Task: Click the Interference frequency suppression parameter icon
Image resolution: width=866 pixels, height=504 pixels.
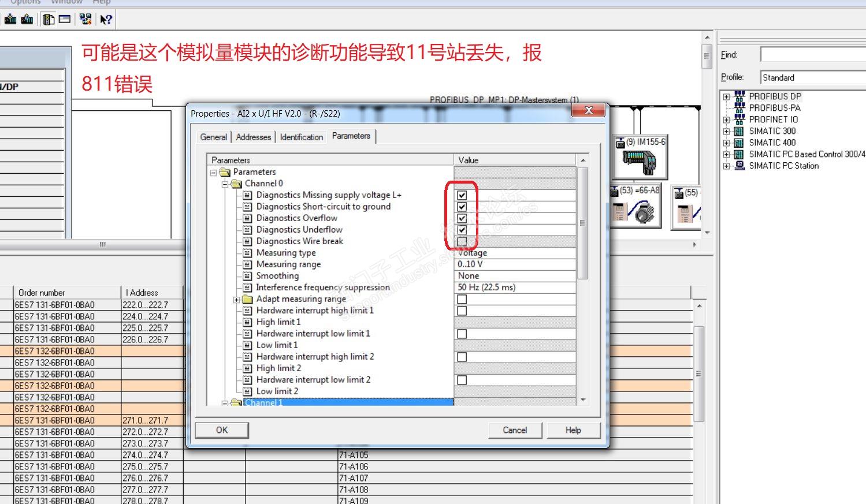Action: point(247,288)
